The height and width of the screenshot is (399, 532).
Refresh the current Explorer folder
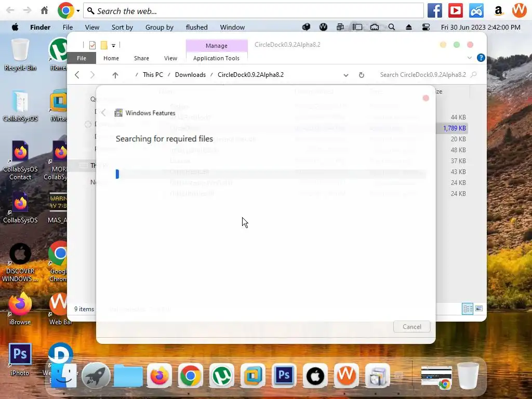(x=362, y=75)
